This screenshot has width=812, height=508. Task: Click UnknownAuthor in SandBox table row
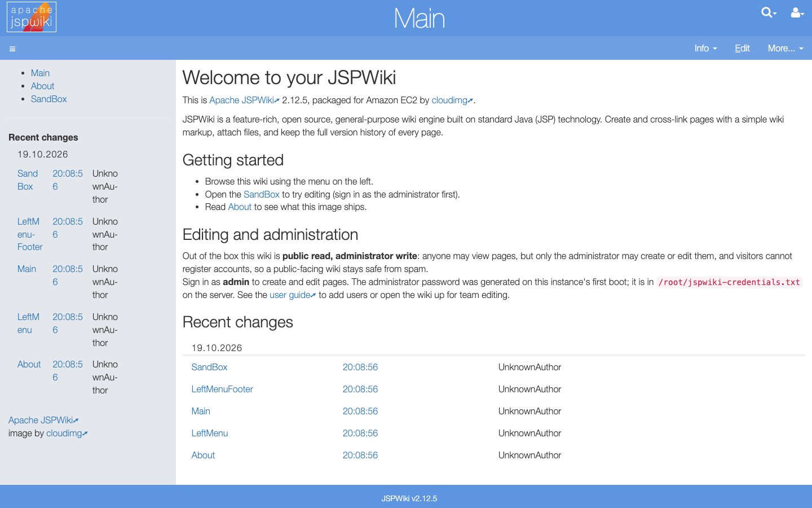point(529,367)
